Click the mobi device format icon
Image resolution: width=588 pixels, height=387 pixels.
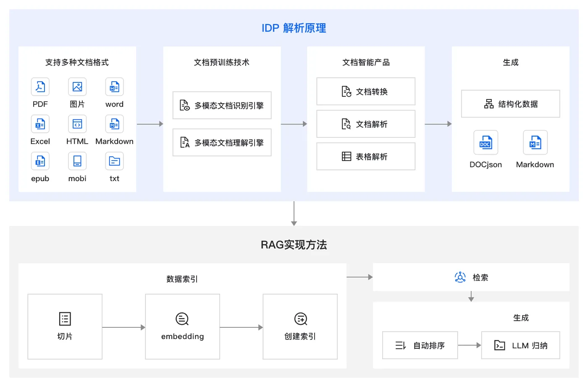click(x=77, y=161)
